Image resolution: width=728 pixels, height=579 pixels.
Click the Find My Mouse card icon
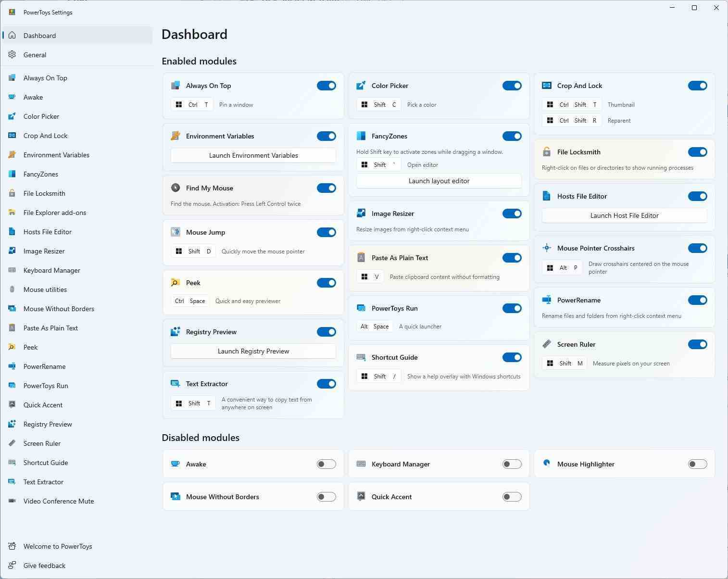pyautogui.click(x=176, y=188)
